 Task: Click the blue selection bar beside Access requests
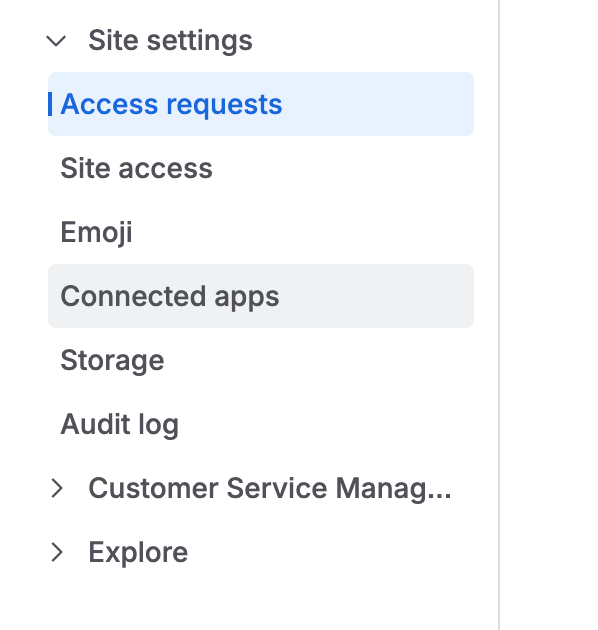click(x=50, y=104)
